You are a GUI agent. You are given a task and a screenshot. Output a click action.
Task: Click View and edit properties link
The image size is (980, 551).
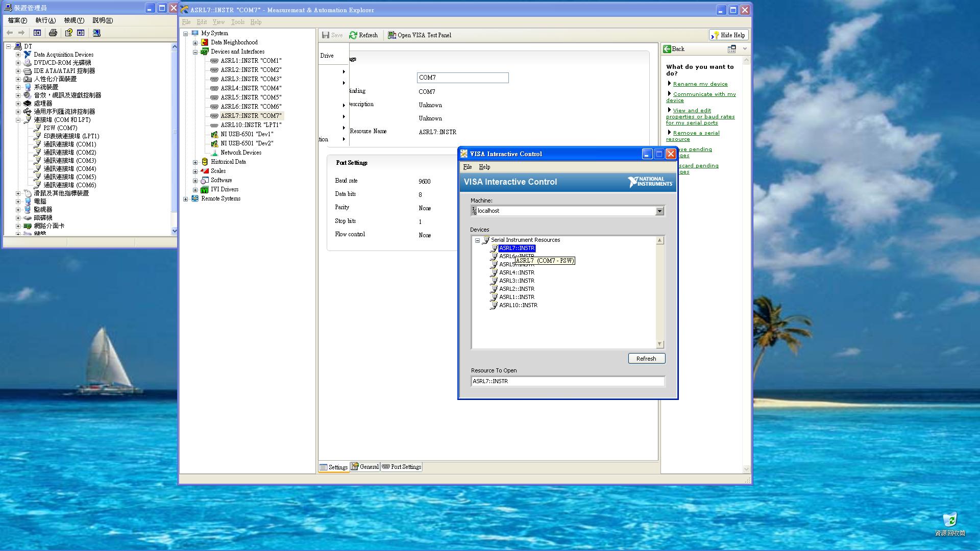pyautogui.click(x=700, y=116)
